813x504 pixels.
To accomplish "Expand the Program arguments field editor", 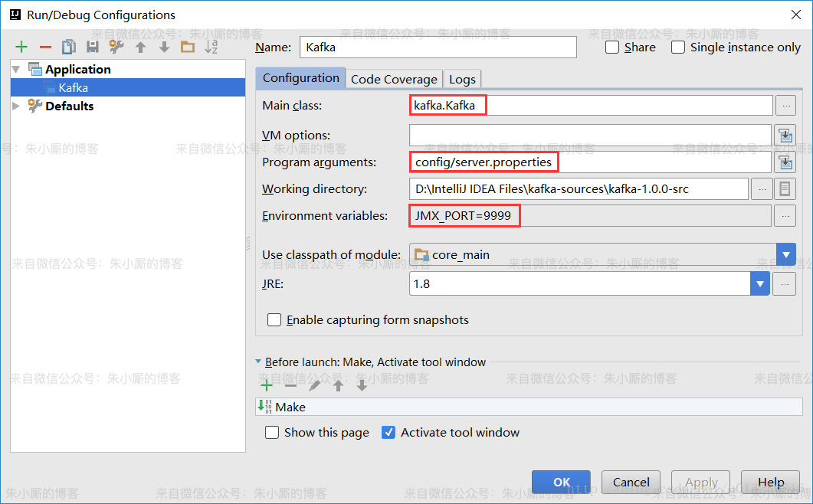I will click(x=785, y=162).
